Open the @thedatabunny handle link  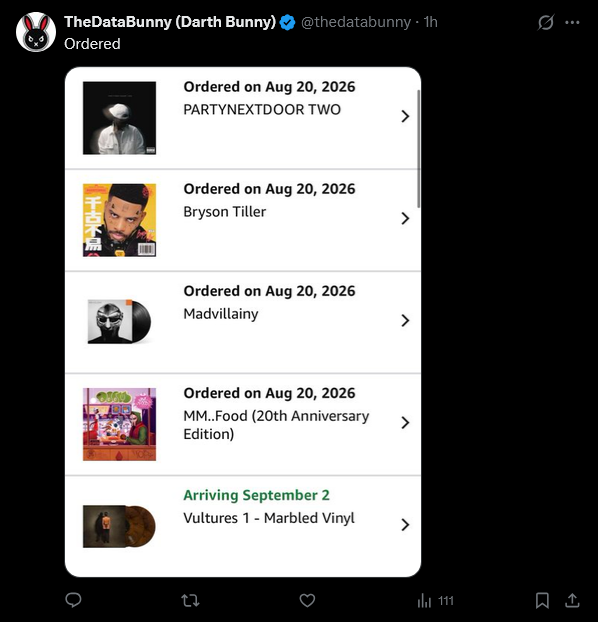click(x=356, y=22)
